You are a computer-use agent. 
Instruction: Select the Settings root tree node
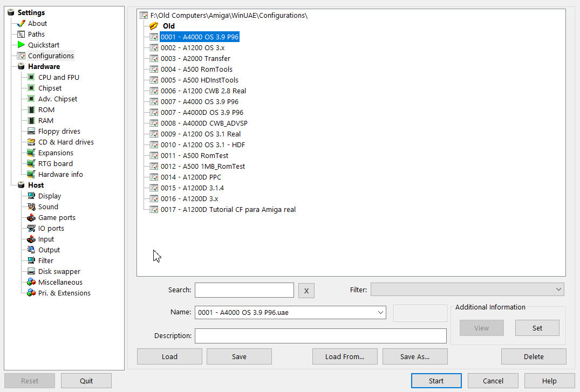(x=31, y=12)
